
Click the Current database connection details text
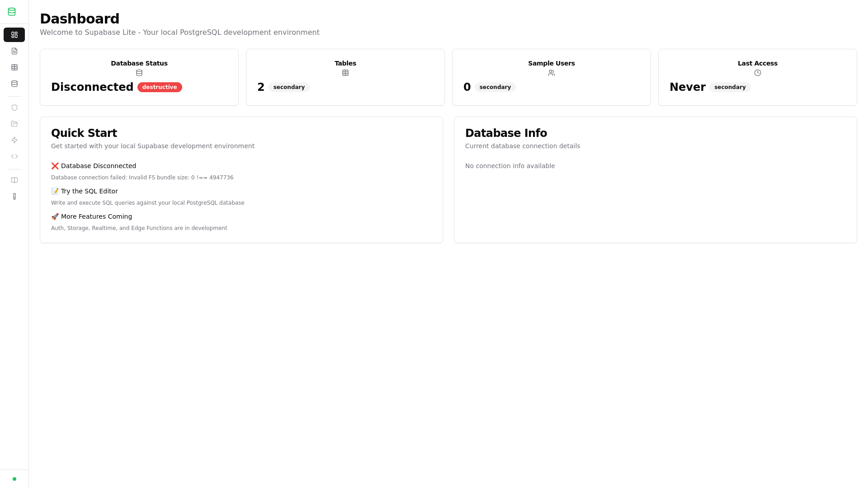coord(523,146)
